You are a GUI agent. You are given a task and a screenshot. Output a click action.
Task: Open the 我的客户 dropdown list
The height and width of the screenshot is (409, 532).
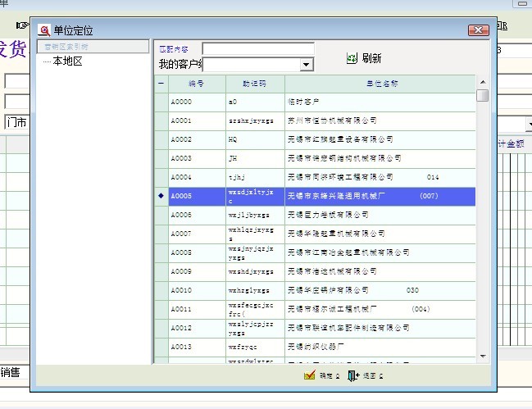(307, 64)
